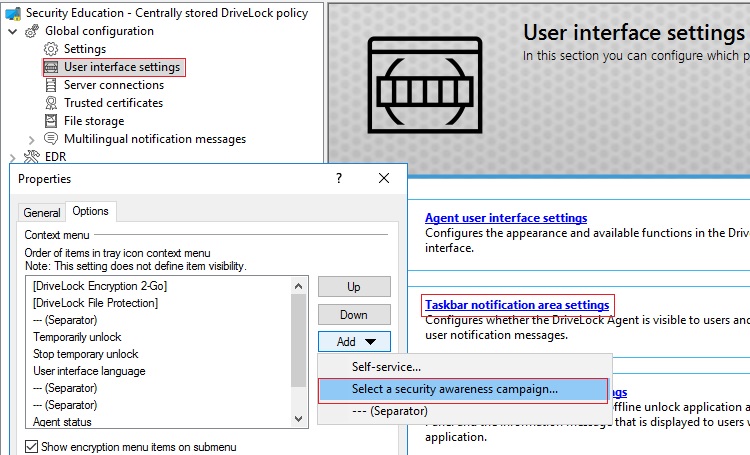Click the Properties dialog help question mark
The height and width of the screenshot is (455, 750).
point(339,178)
